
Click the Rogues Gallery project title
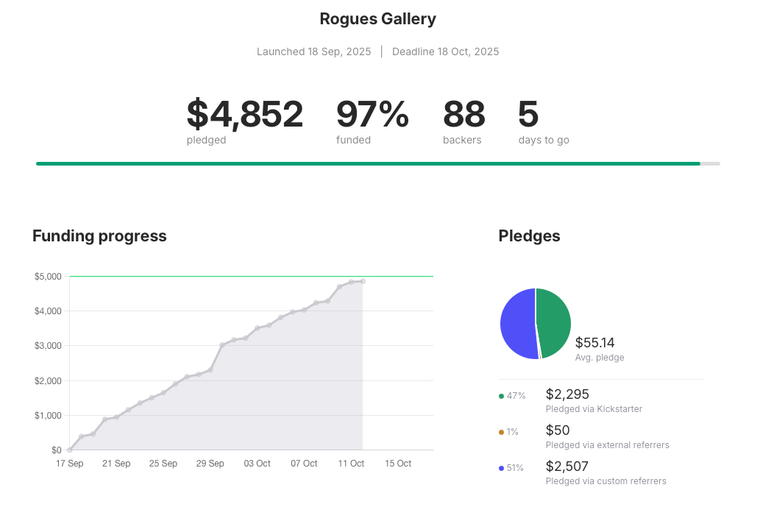point(377,19)
